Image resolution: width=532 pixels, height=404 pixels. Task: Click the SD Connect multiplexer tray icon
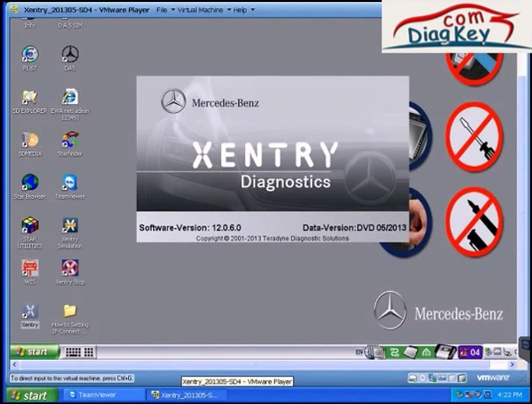[x=445, y=352]
